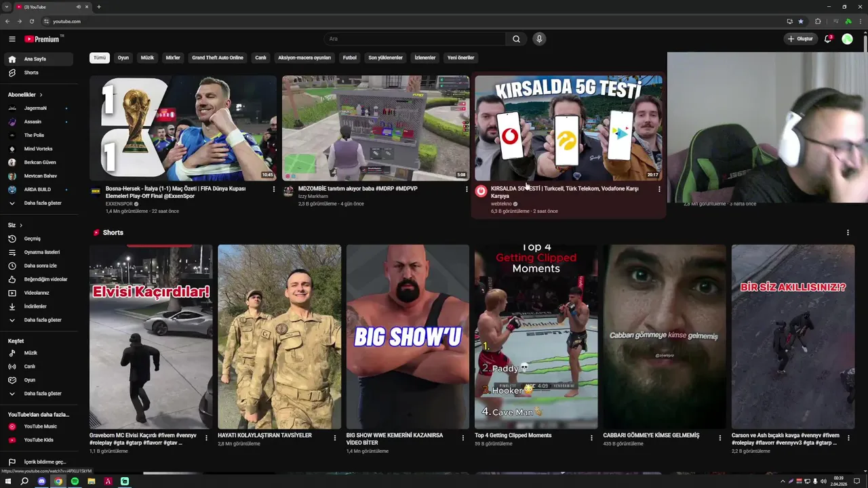Select the Grand Theft Auto Online chip
Viewport: 868px width, 488px height.
(218, 58)
